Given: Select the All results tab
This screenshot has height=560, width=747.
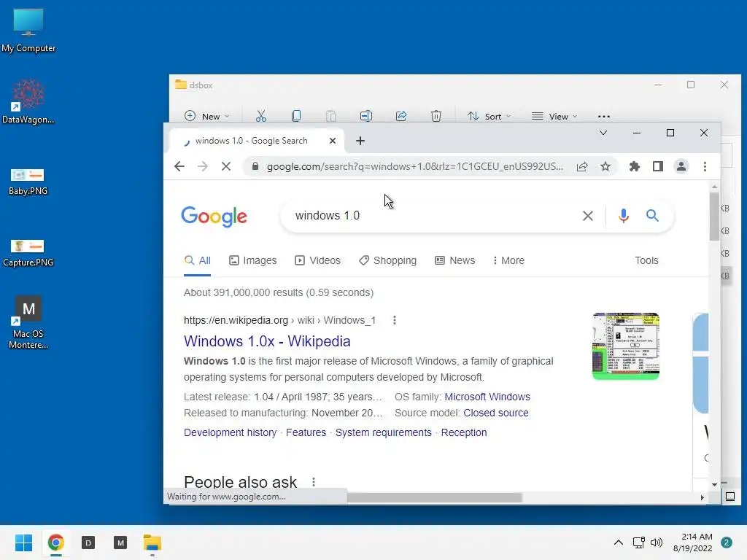Looking at the screenshot, I should 198,260.
